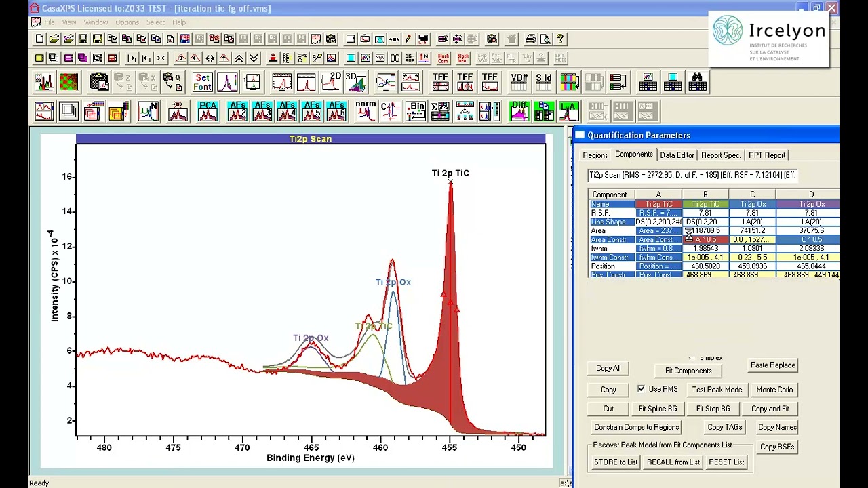Click the Ti2p Scan RMS info field
The height and width of the screenshot is (488, 868).
(x=692, y=175)
